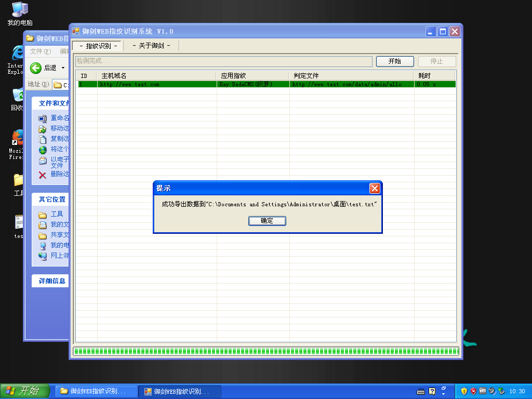Click the keyboard language bar icon
Screen dimensions: 532x399
point(421,392)
